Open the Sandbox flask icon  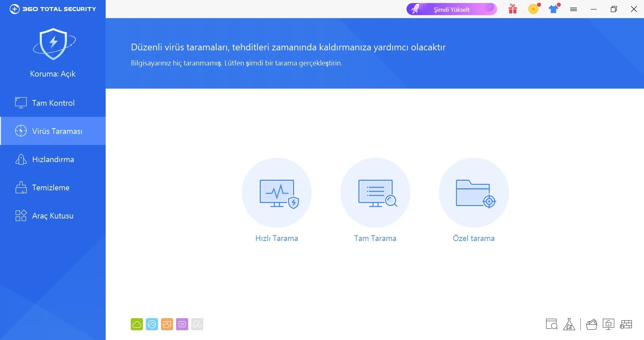point(569,324)
